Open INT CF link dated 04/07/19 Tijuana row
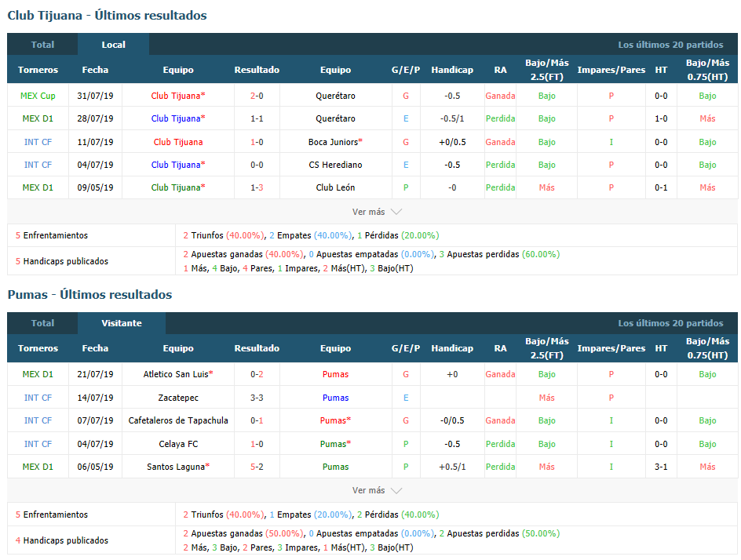The width and height of the screenshot is (741, 560). [38, 165]
